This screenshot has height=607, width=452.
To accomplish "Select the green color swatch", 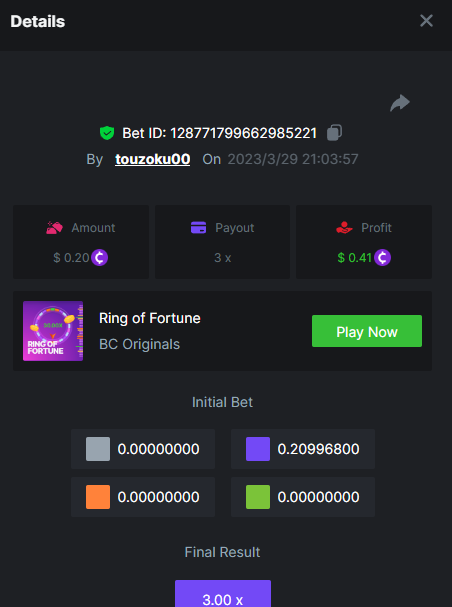I will [x=258, y=497].
